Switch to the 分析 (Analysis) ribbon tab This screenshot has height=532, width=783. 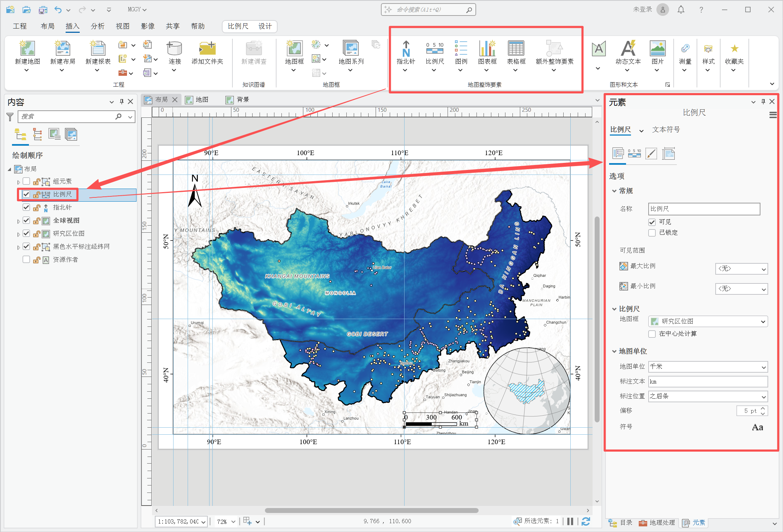(97, 26)
